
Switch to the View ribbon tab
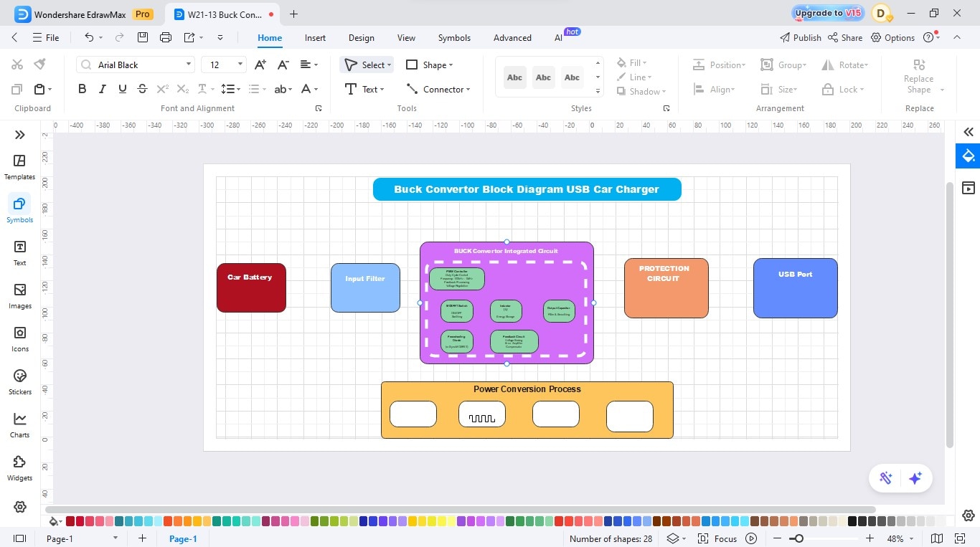(x=406, y=38)
